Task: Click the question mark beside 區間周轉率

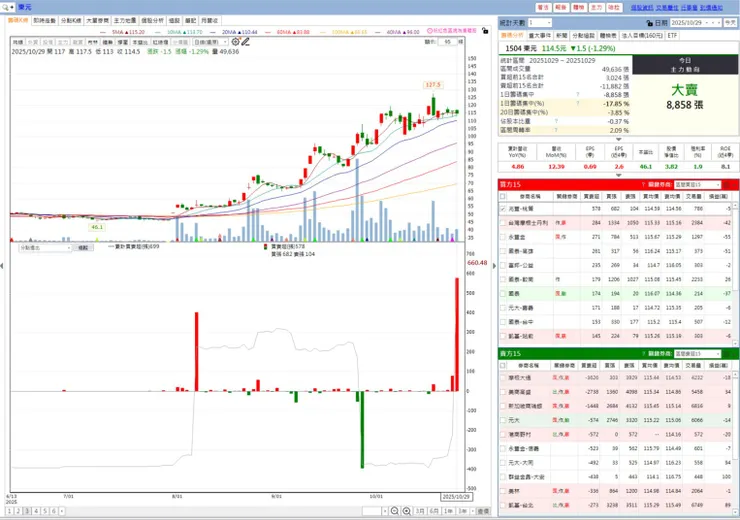Action: point(556,130)
